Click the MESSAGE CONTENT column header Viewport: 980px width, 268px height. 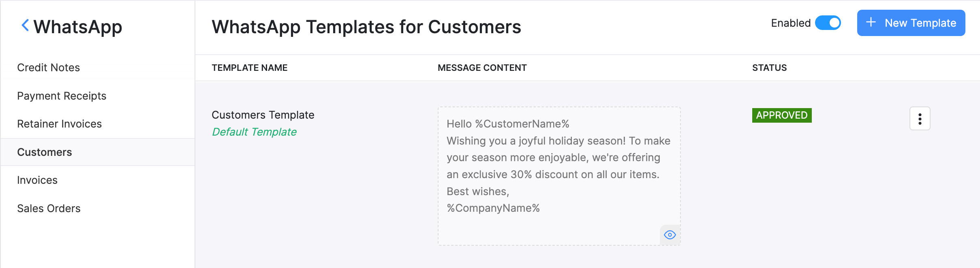(482, 68)
